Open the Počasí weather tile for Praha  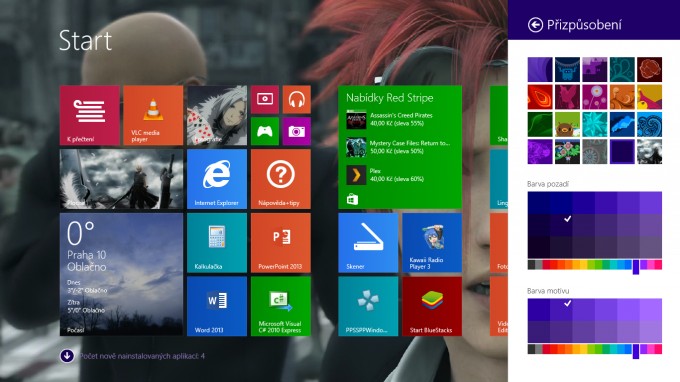click(x=121, y=274)
